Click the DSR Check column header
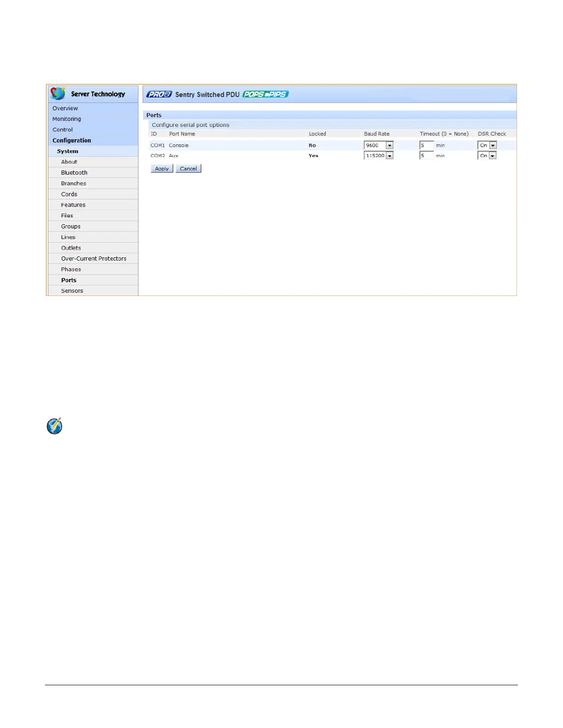563x728 pixels. tap(492, 134)
